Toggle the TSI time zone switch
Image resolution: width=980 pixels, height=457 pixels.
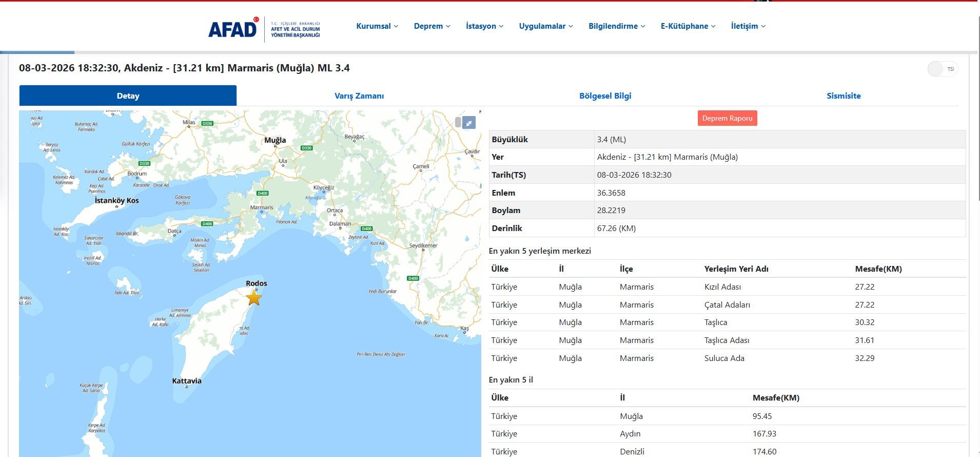point(942,69)
